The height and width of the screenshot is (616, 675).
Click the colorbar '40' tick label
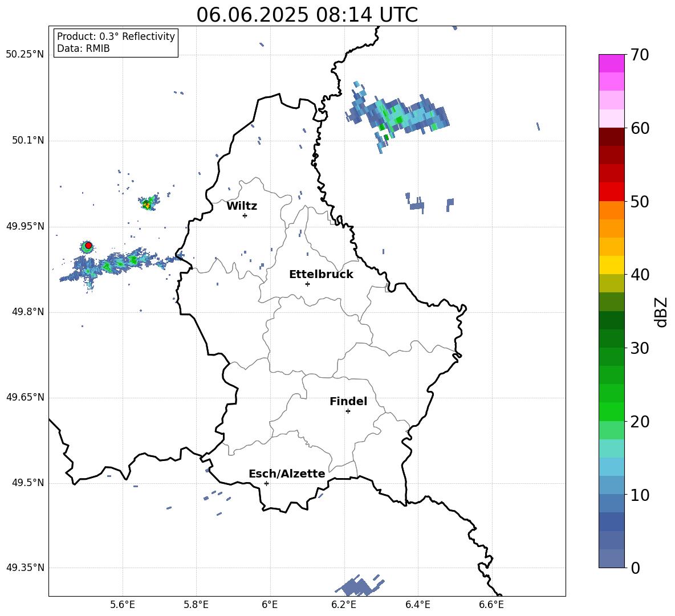point(639,275)
